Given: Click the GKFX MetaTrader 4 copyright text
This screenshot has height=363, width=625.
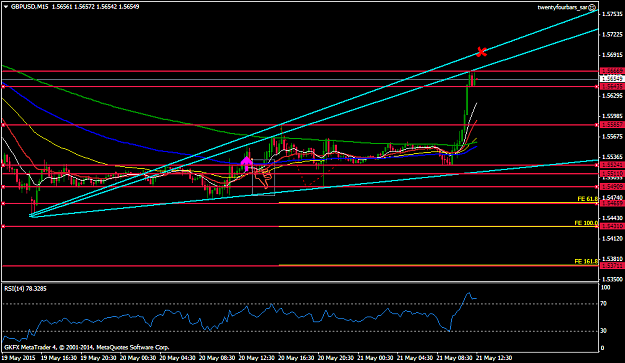Looking at the screenshot, I should (x=86, y=347).
